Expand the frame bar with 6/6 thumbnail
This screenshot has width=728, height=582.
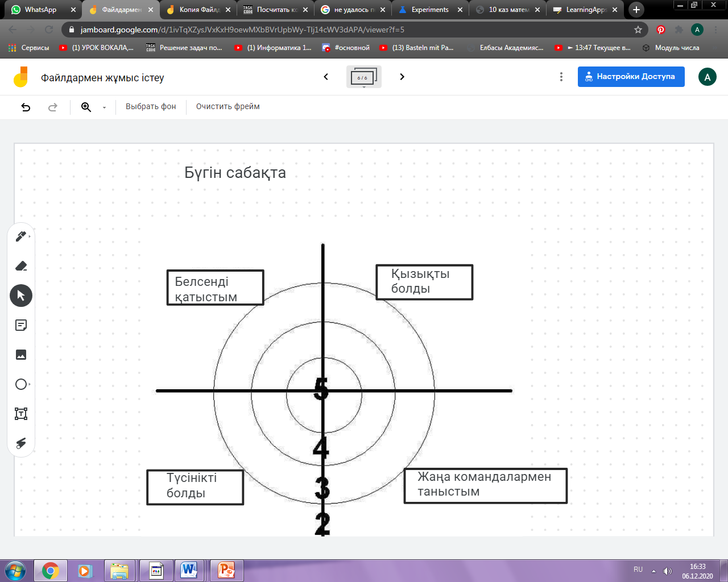tap(363, 77)
